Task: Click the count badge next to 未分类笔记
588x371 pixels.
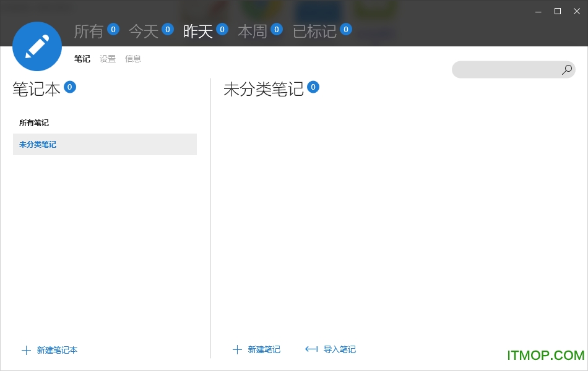Action: click(x=313, y=87)
